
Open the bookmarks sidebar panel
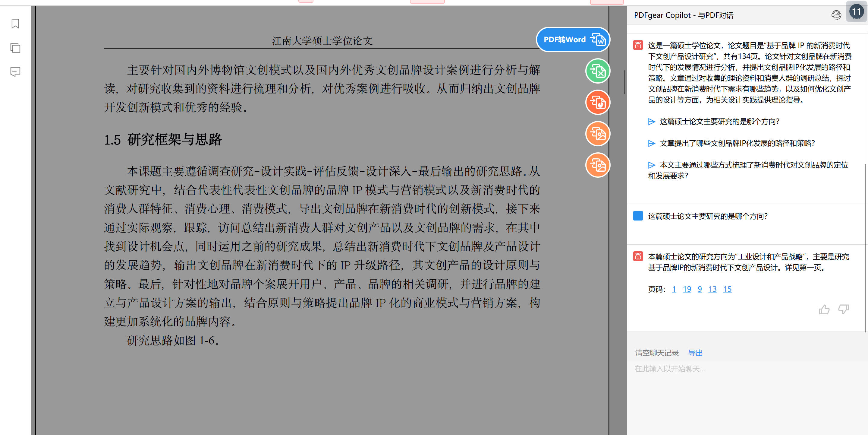tap(15, 24)
